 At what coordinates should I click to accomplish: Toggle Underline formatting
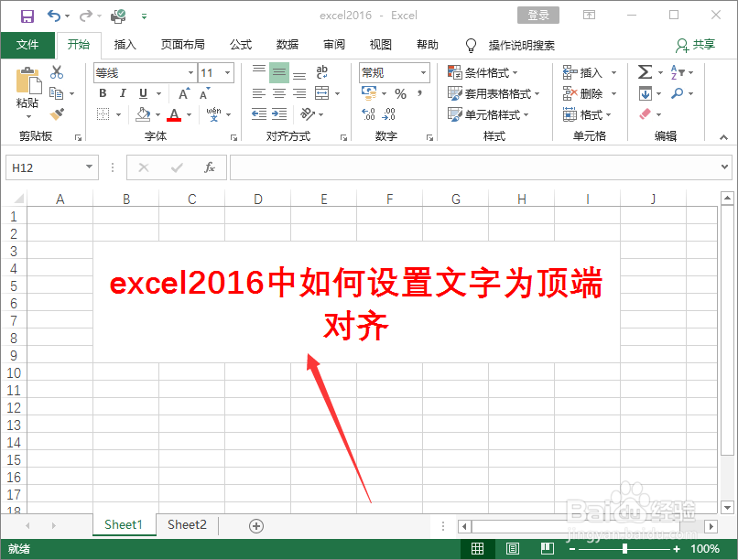[143, 93]
